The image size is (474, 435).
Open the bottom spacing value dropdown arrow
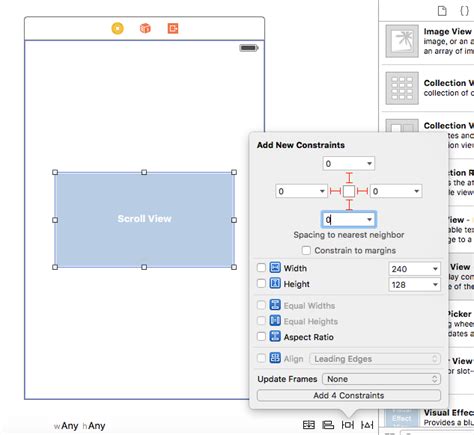(x=369, y=219)
